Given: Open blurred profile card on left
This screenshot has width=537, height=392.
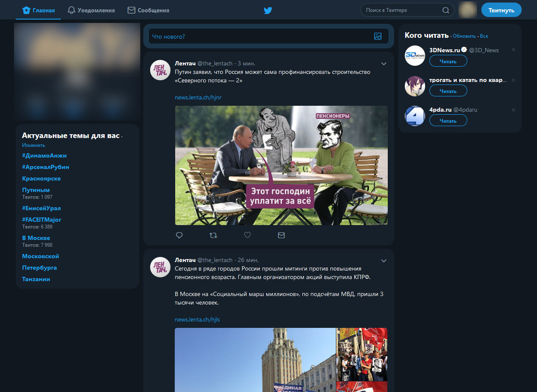Looking at the screenshot, I should click(x=77, y=71).
